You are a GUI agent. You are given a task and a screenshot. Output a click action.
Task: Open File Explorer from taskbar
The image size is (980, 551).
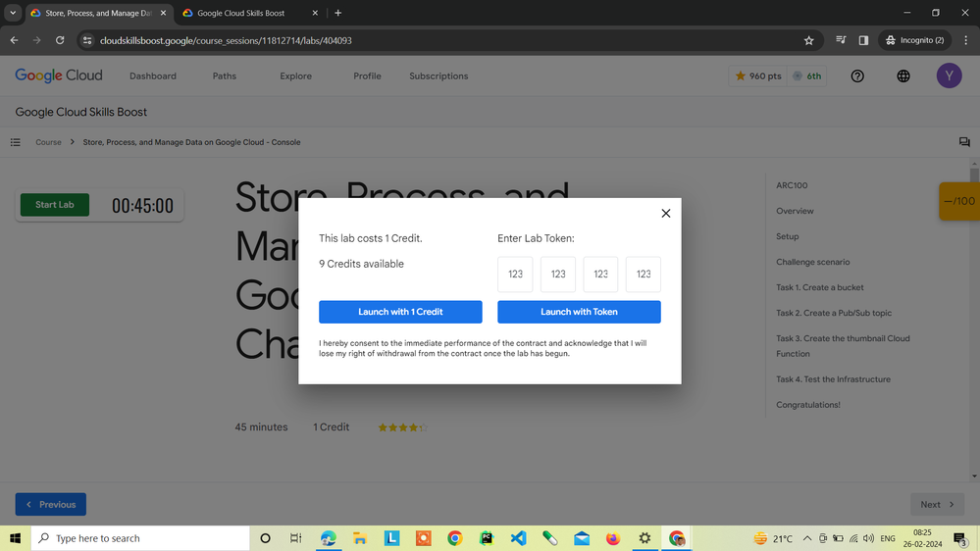(x=359, y=538)
